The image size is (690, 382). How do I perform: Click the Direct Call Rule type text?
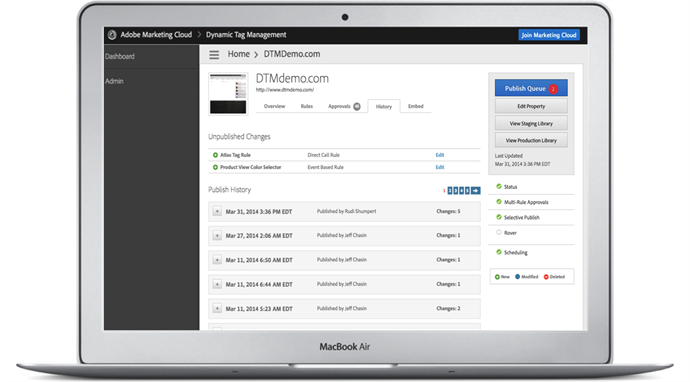[323, 155]
